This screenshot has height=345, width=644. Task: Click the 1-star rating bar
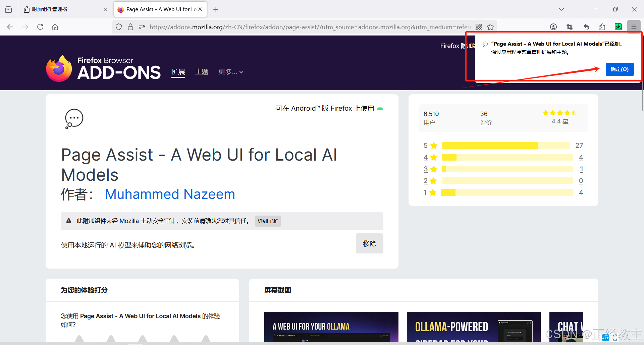507,192
